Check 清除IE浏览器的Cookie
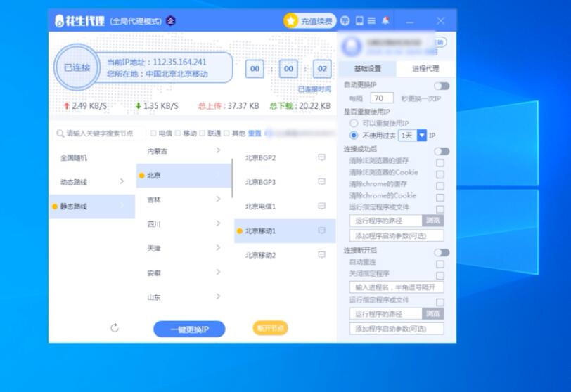 (x=440, y=174)
